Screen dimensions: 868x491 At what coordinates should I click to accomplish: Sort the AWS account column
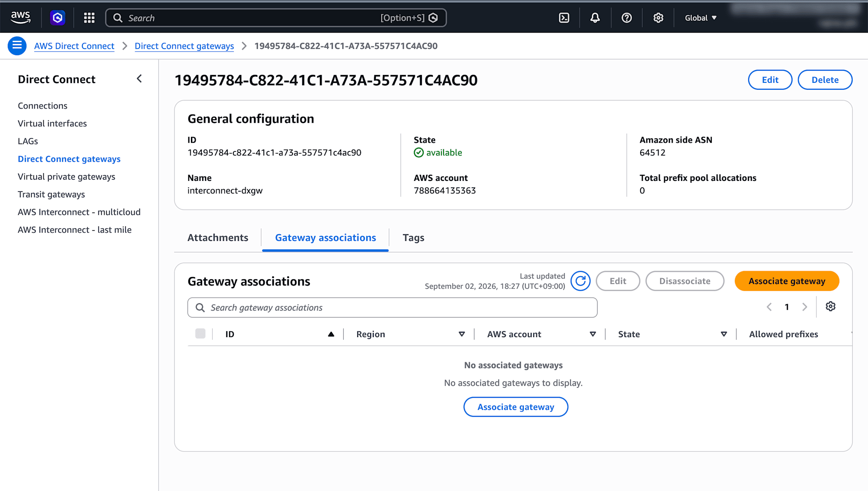point(593,334)
